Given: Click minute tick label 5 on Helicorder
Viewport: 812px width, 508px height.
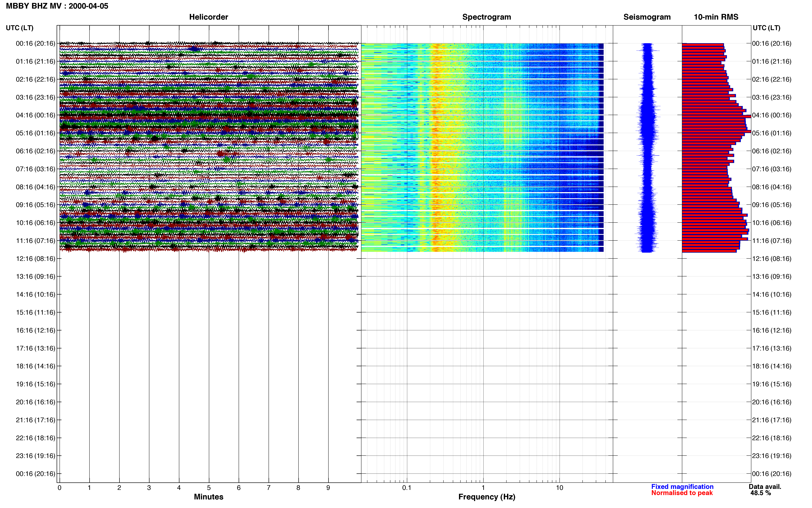Looking at the screenshot, I should [209, 487].
